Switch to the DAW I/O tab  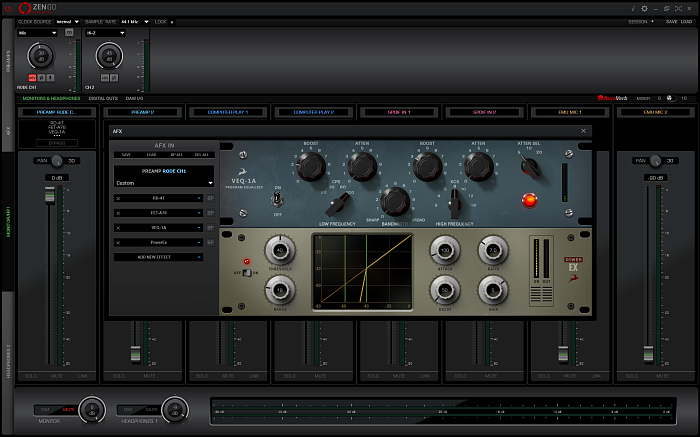(x=135, y=98)
